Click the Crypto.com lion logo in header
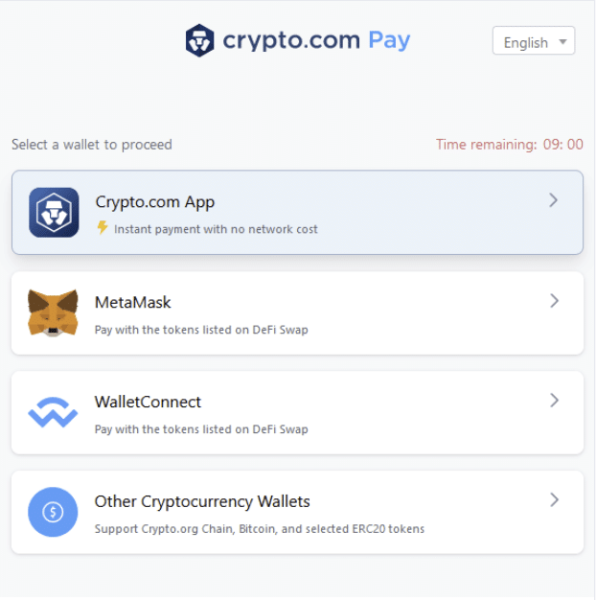This screenshot has width=596, height=600. coord(200,41)
